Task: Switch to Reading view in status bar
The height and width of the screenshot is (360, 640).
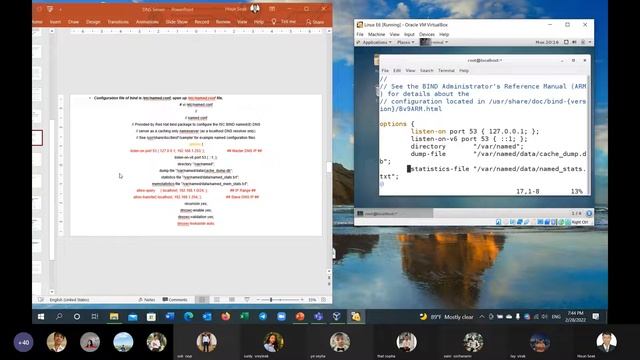Action: click(x=231, y=300)
